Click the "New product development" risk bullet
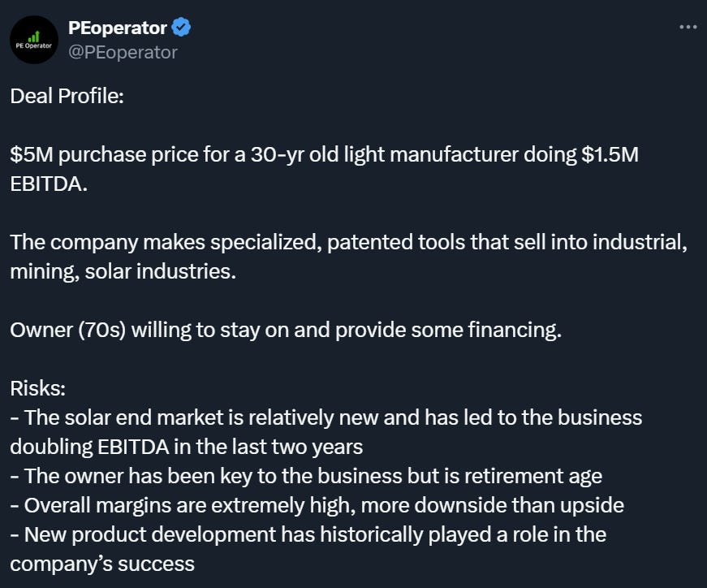The height and width of the screenshot is (588, 707). tap(308, 534)
